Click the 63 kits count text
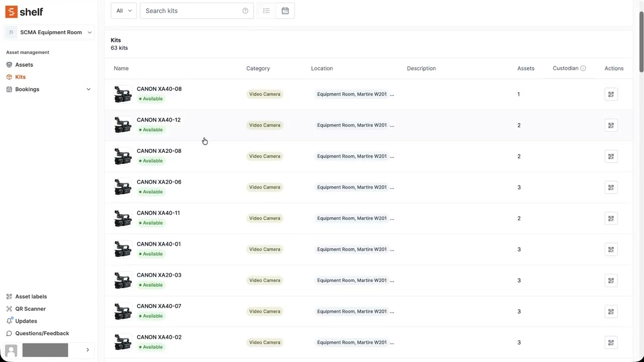 [119, 48]
